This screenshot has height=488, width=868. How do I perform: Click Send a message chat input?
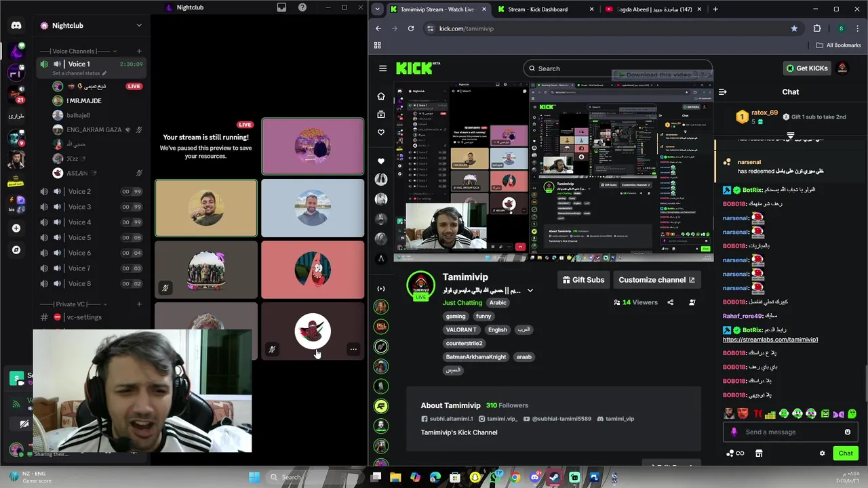coord(790,432)
